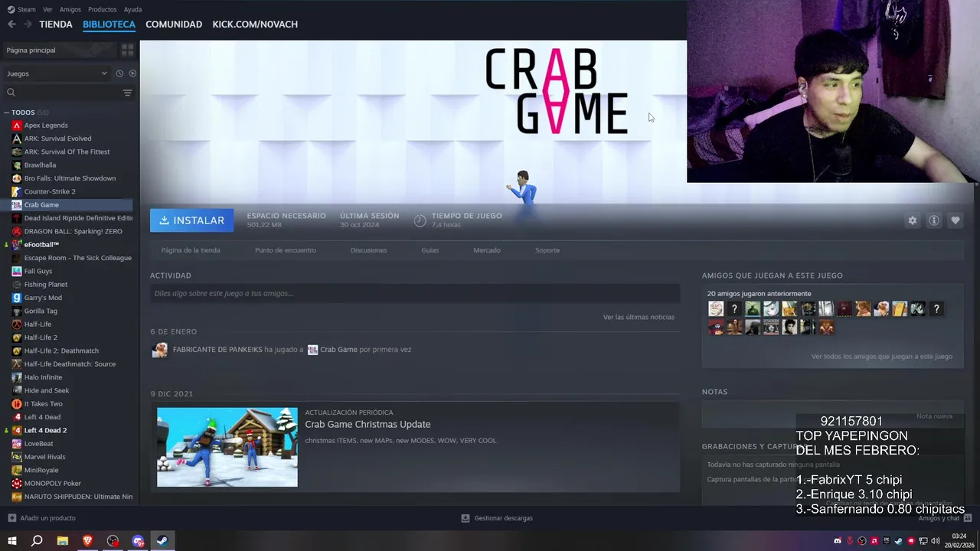Open Juegos filter dropdown
Image resolution: width=980 pixels, height=551 pixels.
[57, 73]
